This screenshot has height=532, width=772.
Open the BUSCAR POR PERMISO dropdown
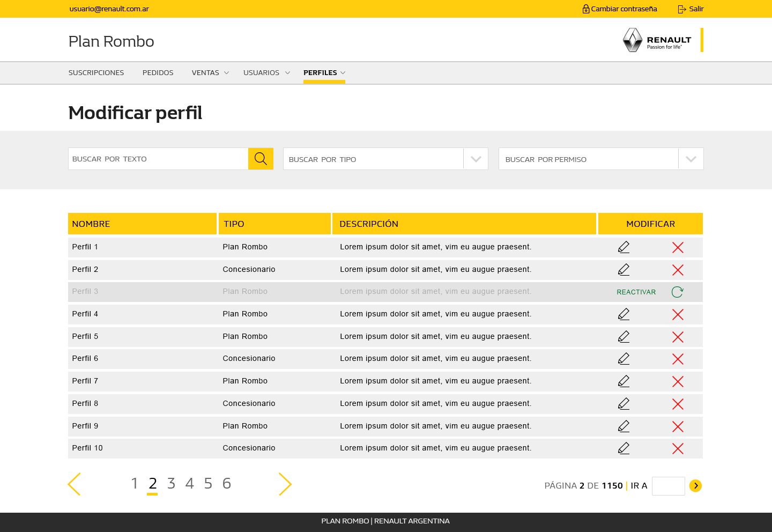(691, 159)
